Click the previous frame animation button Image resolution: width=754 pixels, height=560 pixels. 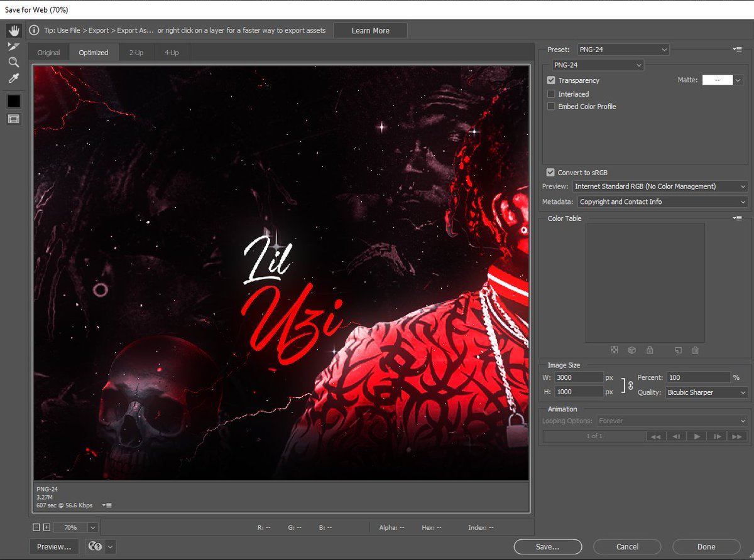(676, 436)
